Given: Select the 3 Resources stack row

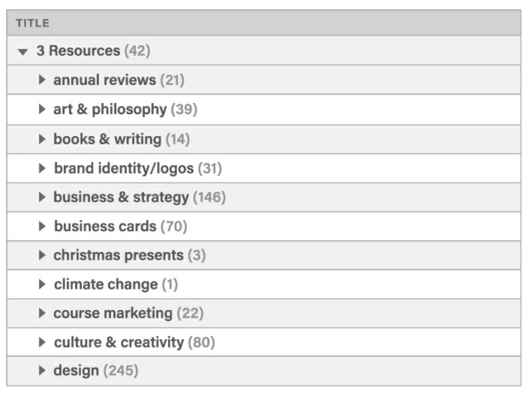Looking at the screenshot, I should click(78, 51).
